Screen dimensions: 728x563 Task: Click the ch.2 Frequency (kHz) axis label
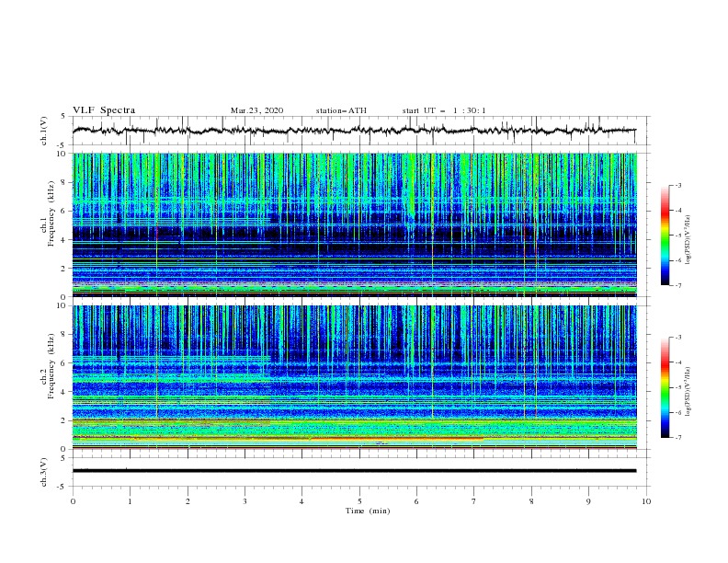pos(47,366)
